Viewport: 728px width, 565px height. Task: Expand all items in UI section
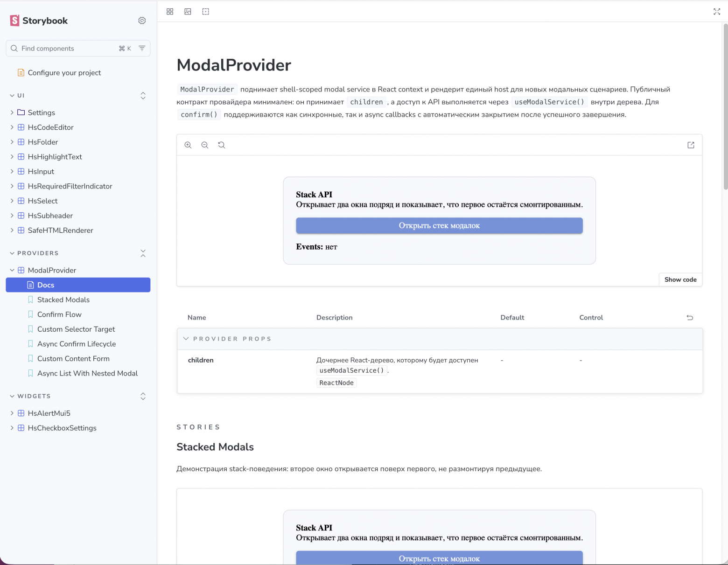[143, 96]
